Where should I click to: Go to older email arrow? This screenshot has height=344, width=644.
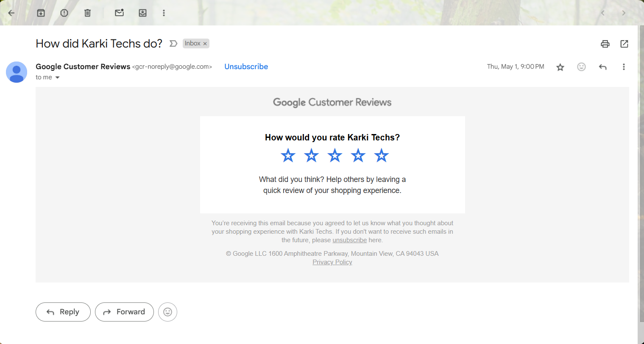624,13
